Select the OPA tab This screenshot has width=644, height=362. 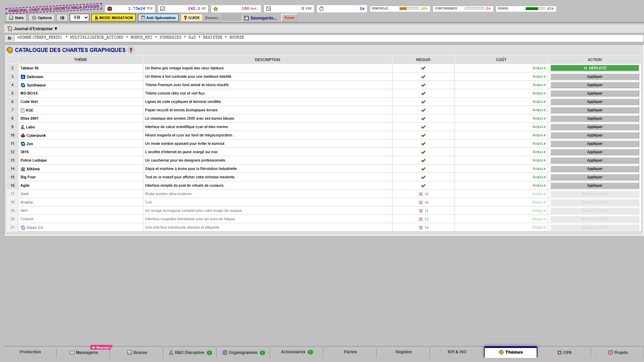tap(564, 353)
